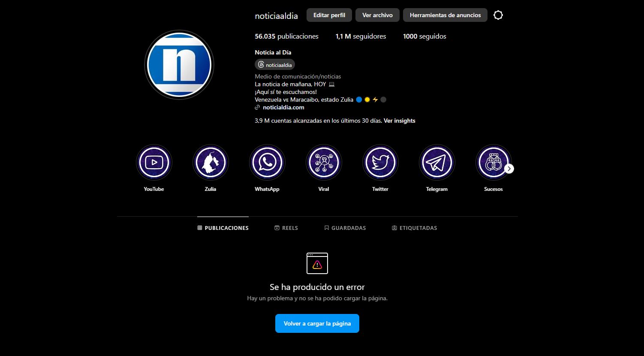Click the 56.035 publicaciones count
The height and width of the screenshot is (356, 644).
tap(286, 36)
